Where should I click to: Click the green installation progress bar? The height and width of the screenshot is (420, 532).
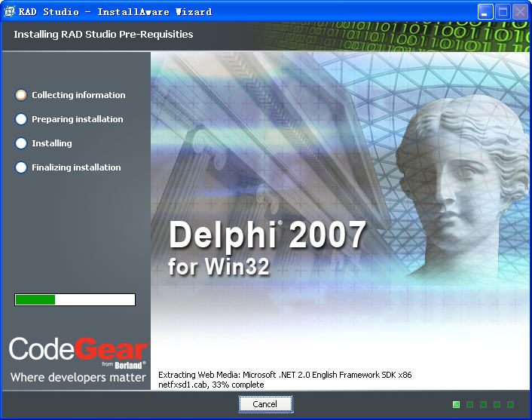tap(75, 300)
